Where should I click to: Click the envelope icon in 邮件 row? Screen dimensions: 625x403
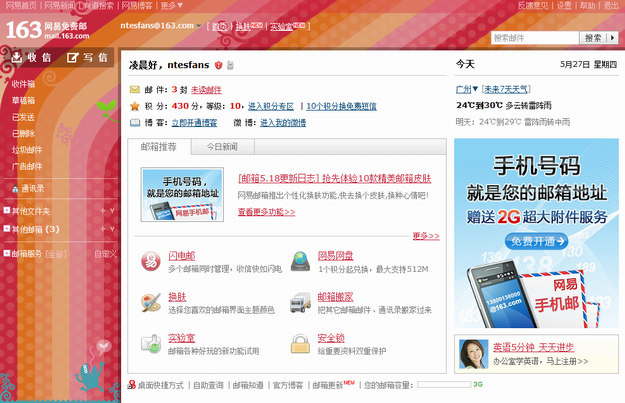pyautogui.click(x=135, y=90)
